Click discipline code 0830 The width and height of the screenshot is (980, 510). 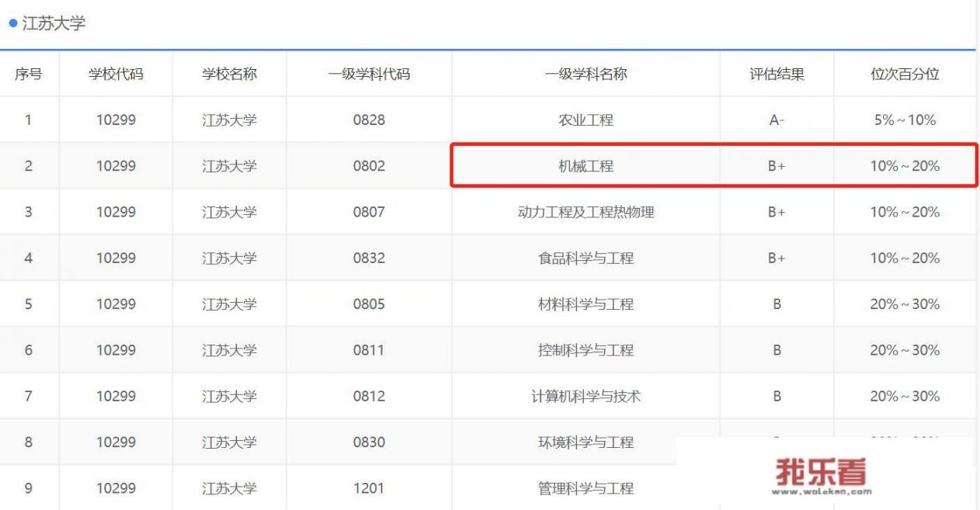click(x=369, y=442)
